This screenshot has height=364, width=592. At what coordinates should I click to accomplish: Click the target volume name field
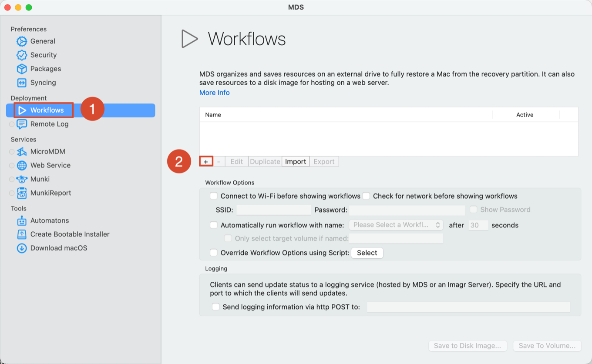pyautogui.click(x=396, y=238)
